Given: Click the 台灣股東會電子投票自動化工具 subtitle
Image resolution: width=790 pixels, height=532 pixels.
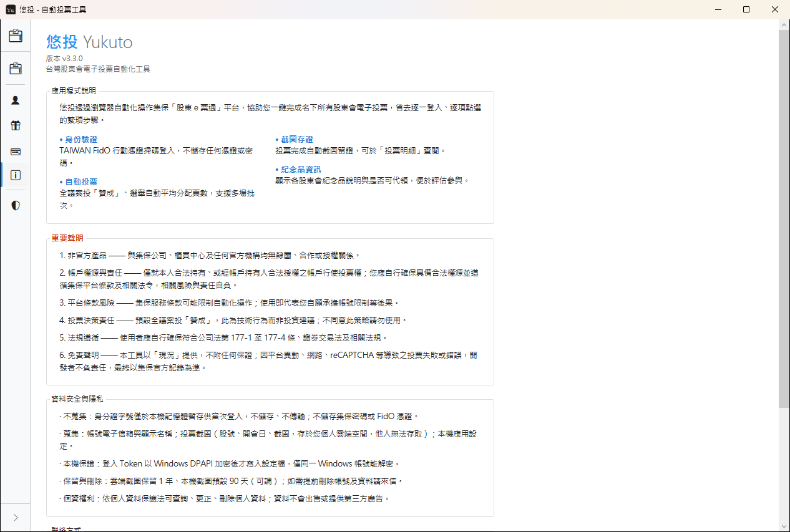Looking at the screenshot, I should tap(98, 69).
